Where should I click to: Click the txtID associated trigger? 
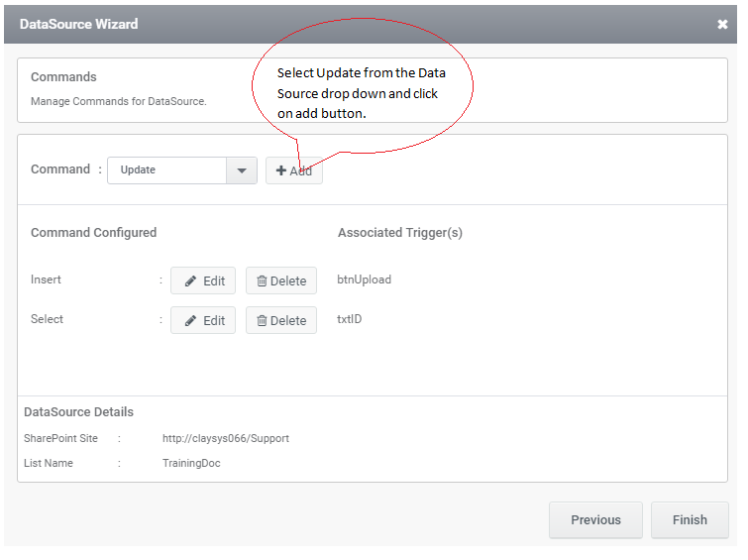coord(349,319)
